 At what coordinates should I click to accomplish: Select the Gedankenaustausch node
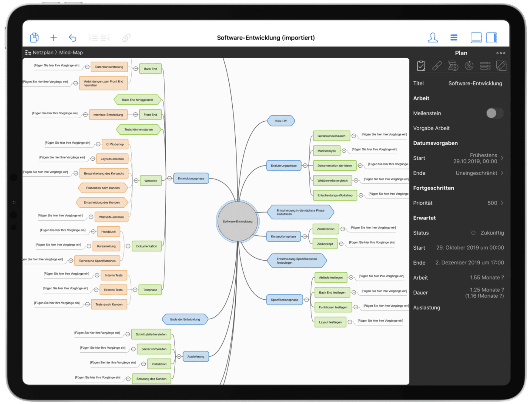(331, 136)
